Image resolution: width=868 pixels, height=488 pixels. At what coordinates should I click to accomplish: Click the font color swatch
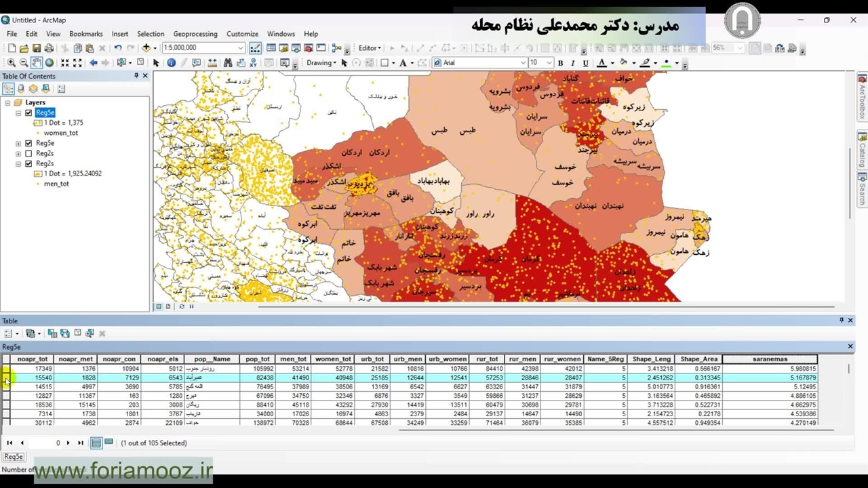point(601,63)
